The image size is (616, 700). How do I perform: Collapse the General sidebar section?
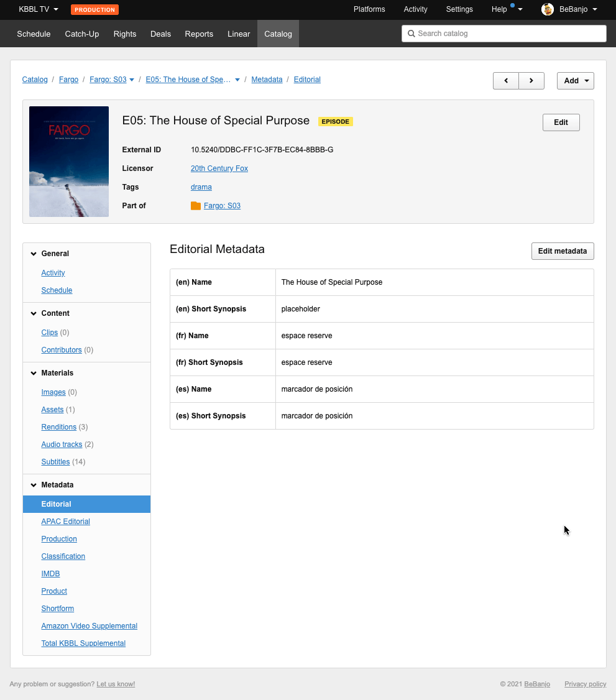(x=34, y=254)
